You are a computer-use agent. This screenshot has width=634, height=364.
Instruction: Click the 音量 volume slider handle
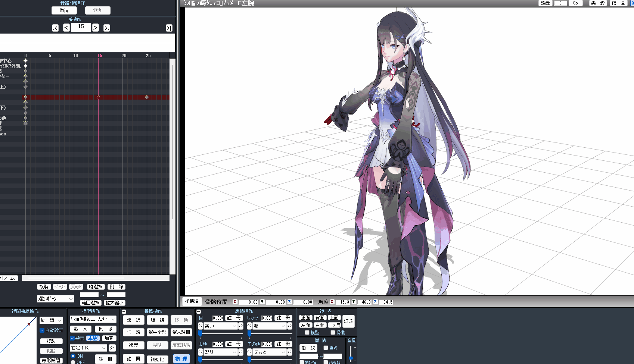pos(351,358)
